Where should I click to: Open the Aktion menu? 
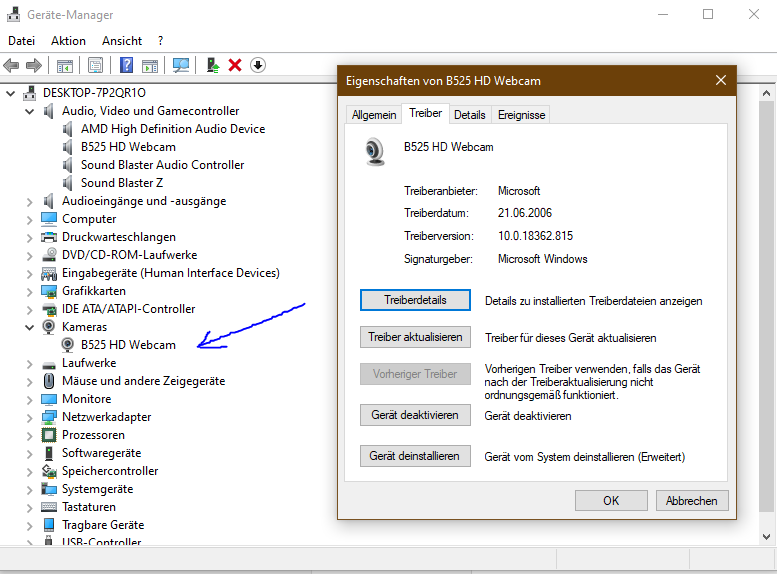pyautogui.click(x=68, y=41)
